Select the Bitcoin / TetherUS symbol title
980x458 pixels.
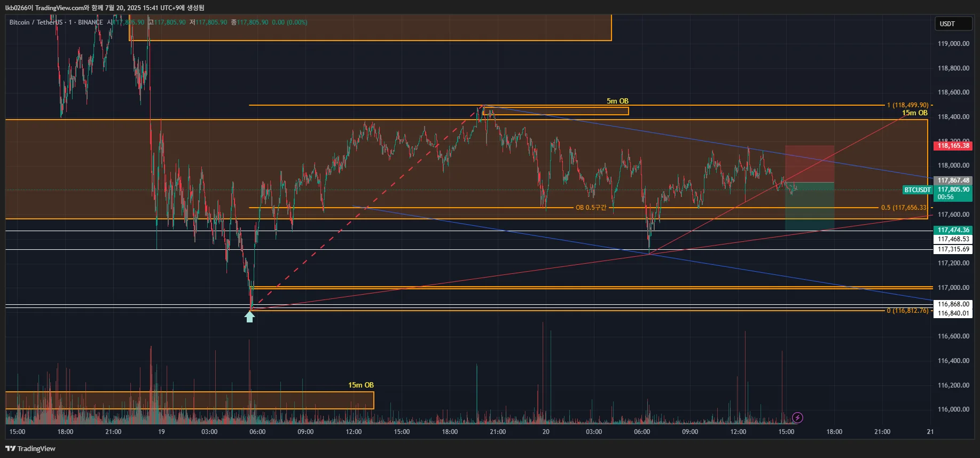pos(36,22)
